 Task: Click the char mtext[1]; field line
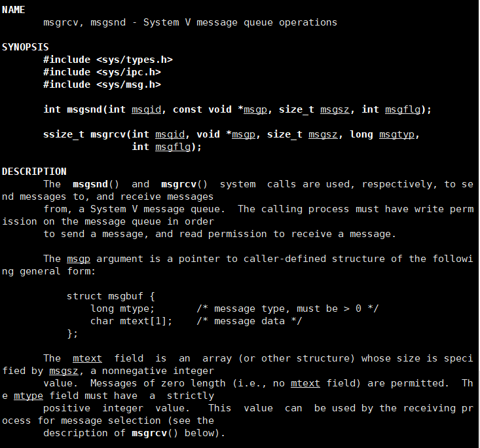click(196, 321)
